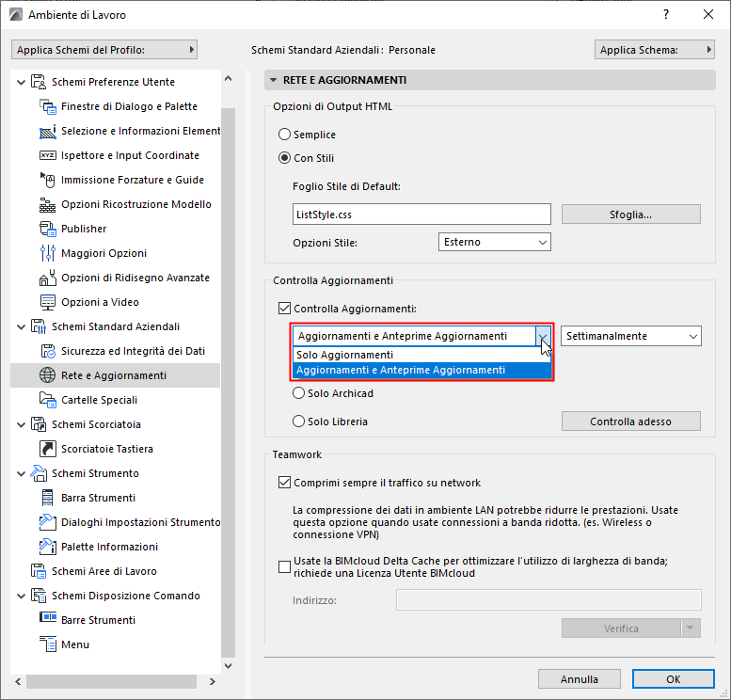Open the Settimanalmente frequency dropdown
Viewport: 731px width, 700px height.
[631, 336]
